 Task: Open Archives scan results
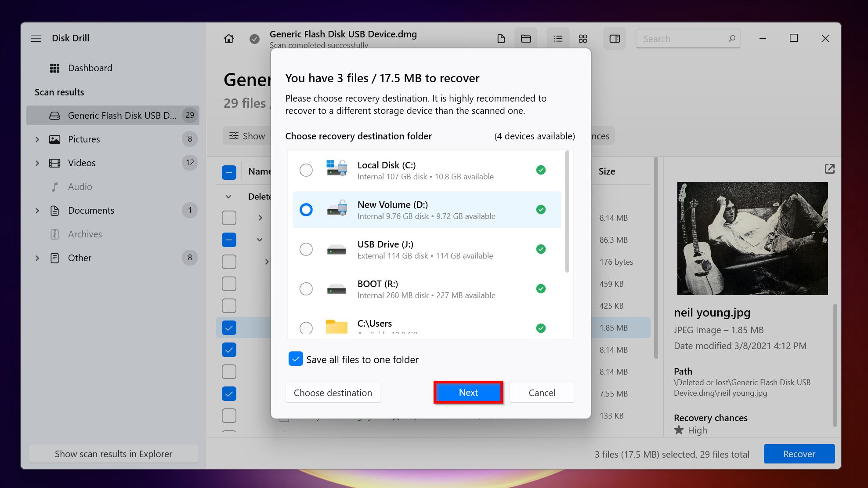coord(113,234)
